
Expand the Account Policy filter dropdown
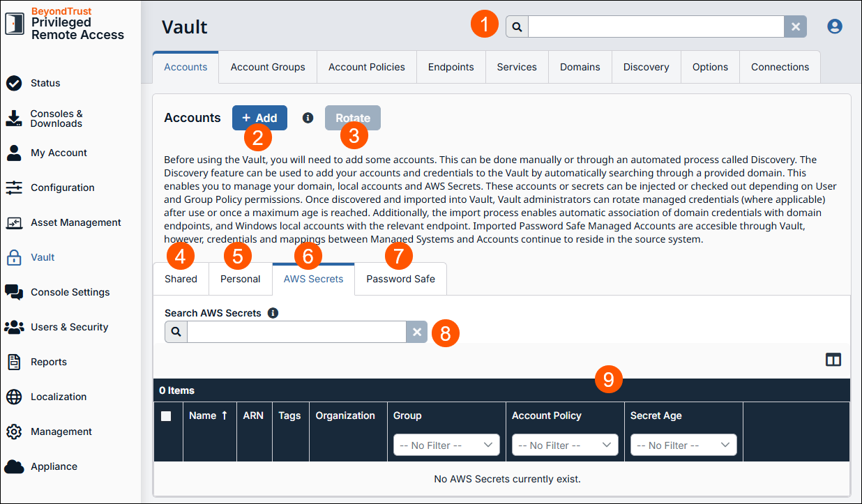[564, 444]
